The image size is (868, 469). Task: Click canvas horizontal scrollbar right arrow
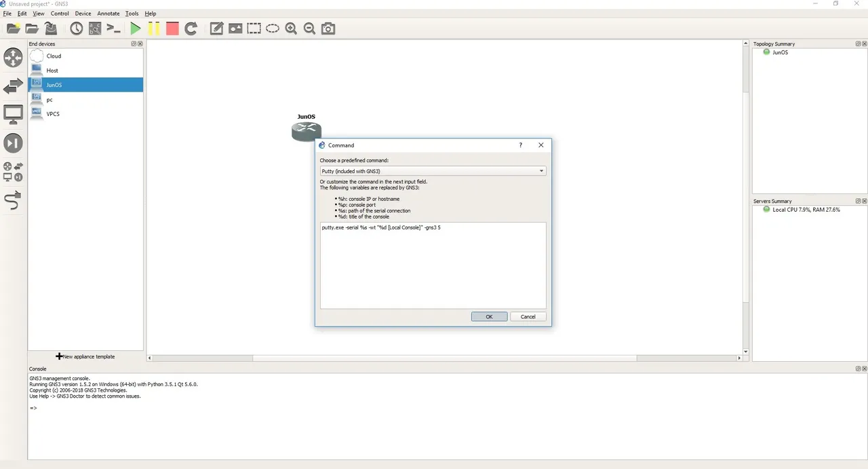pos(740,358)
